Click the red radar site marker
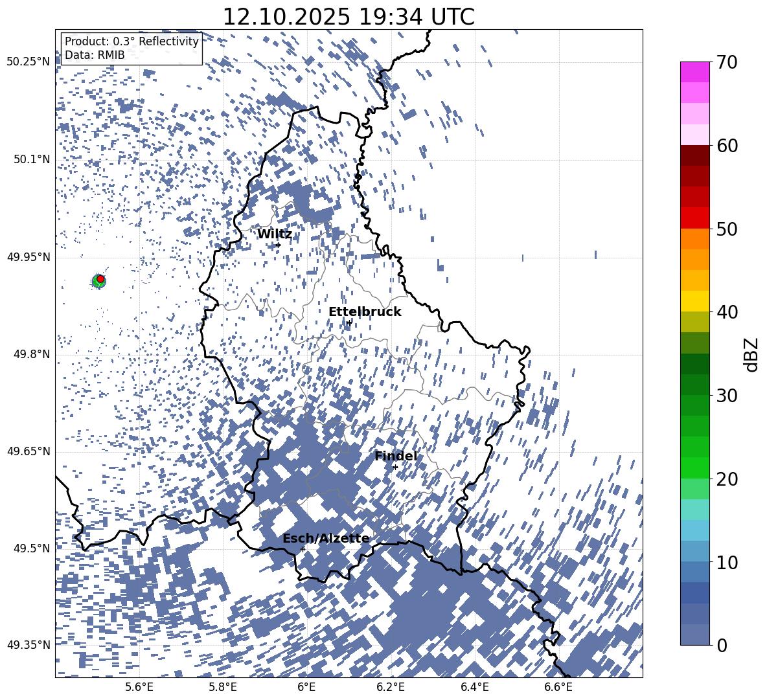Screen dimensions: 767x700 [100, 278]
